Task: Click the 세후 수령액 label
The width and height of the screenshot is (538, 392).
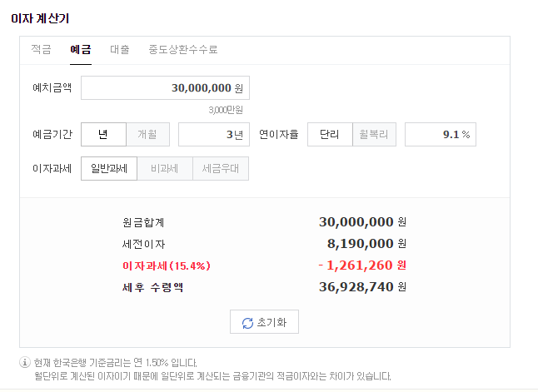Action: pyautogui.click(x=152, y=287)
